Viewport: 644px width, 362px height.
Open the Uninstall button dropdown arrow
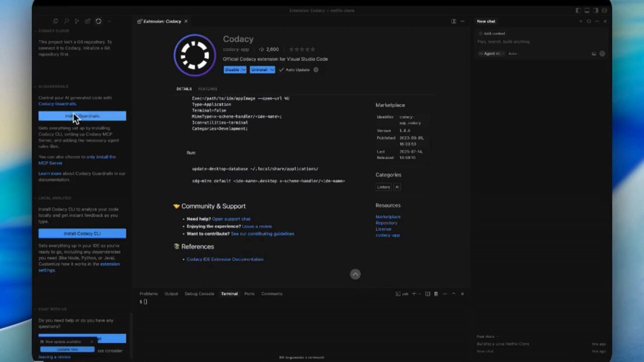click(x=273, y=70)
